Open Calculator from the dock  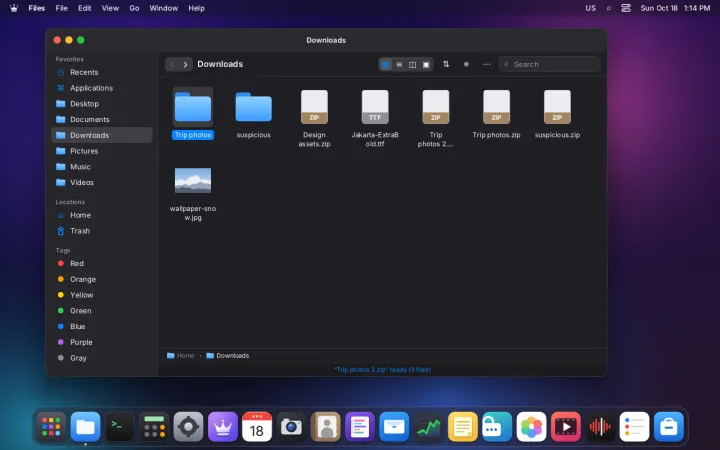[x=154, y=427]
